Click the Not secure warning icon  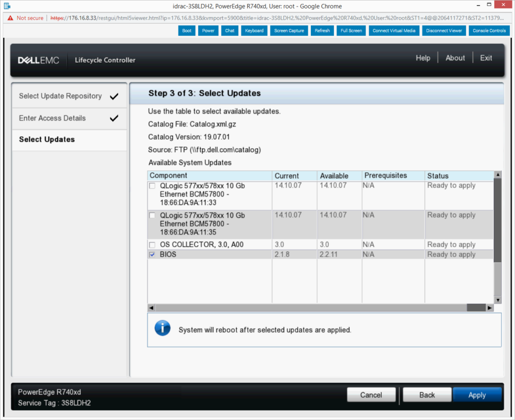coord(10,18)
